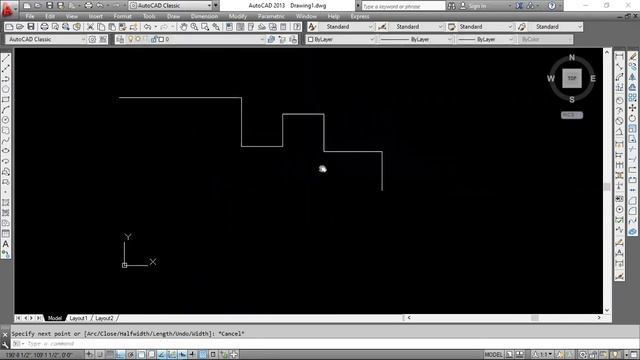Select the Multiline Text A tool
The image size is (640, 360).
point(6,244)
